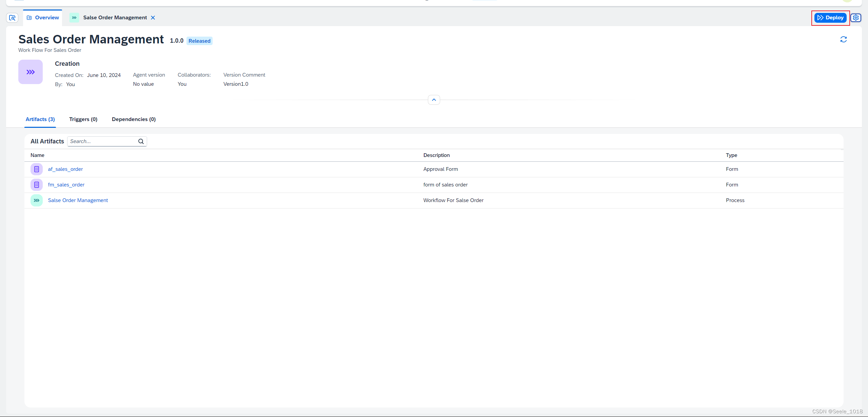Click the Deploy button
The image size is (868, 417).
(830, 18)
